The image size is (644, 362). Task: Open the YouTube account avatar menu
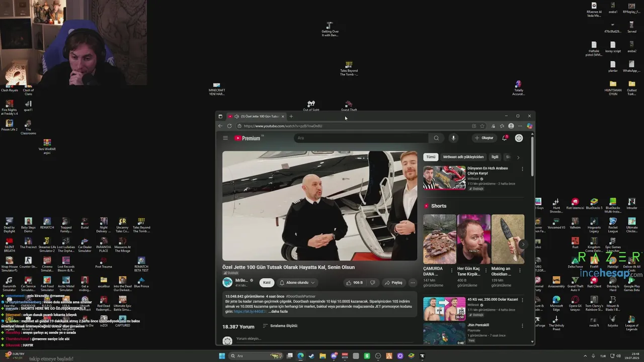[519, 138]
